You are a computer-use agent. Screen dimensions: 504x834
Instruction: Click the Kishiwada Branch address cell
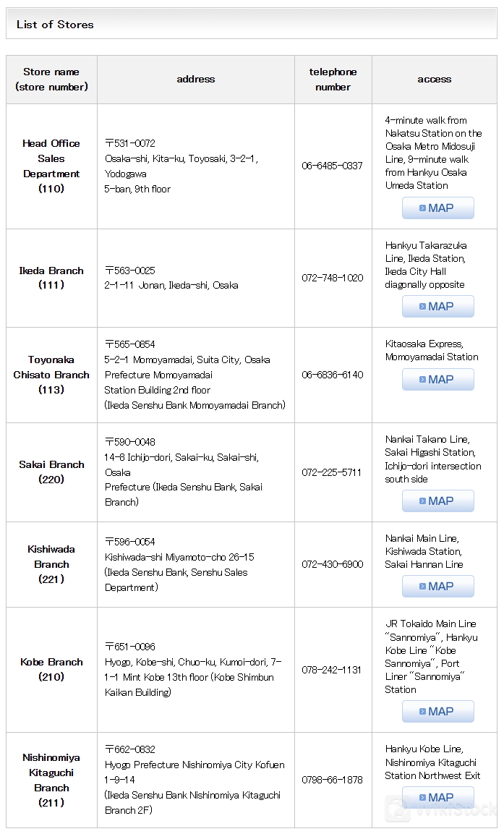(x=196, y=564)
